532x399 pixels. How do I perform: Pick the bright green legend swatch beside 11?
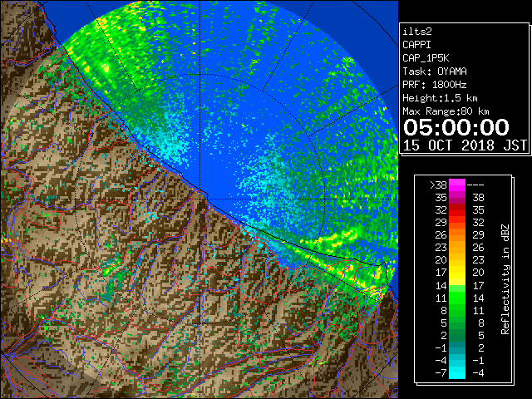click(457, 298)
